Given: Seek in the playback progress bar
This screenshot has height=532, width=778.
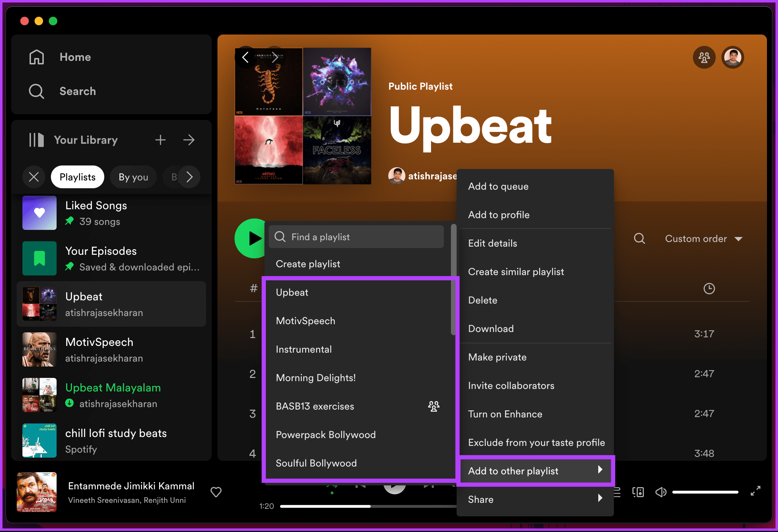Looking at the screenshot, I should click(368, 506).
